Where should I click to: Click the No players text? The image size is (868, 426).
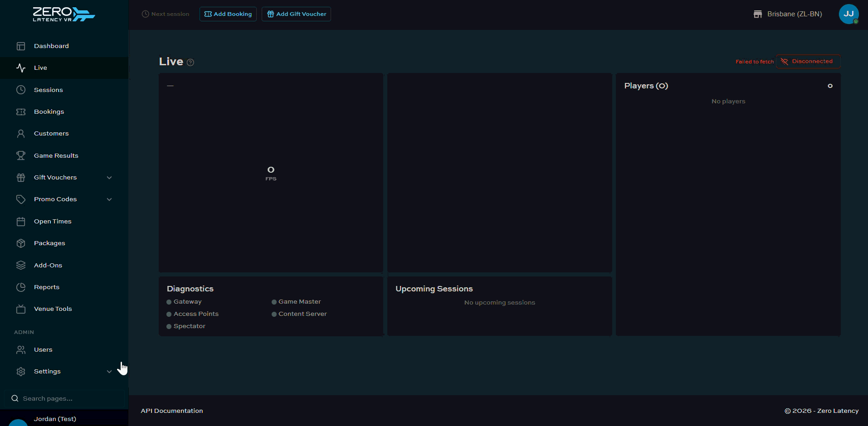pyautogui.click(x=728, y=102)
